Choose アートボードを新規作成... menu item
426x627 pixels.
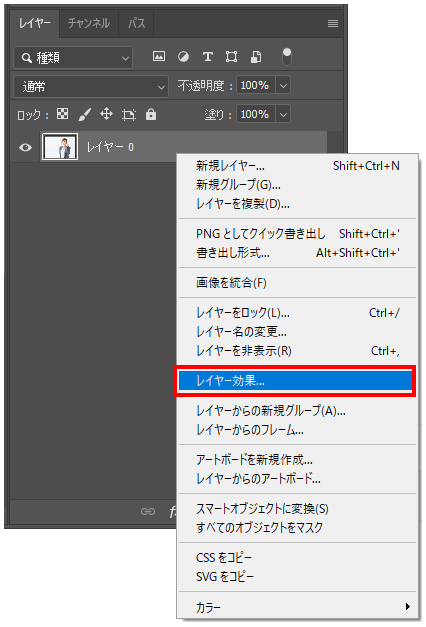pos(297,459)
